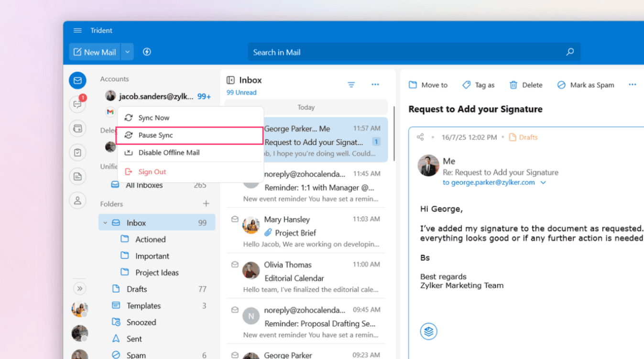644x359 pixels.
Task: Open the Proposal Drafting reminder email
Action: tap(306, 322)
